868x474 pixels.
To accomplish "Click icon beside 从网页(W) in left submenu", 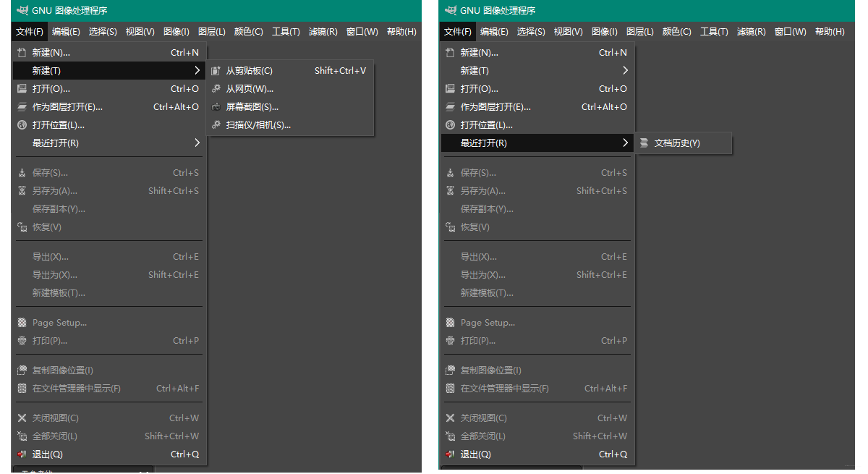I will click(216, 88).
